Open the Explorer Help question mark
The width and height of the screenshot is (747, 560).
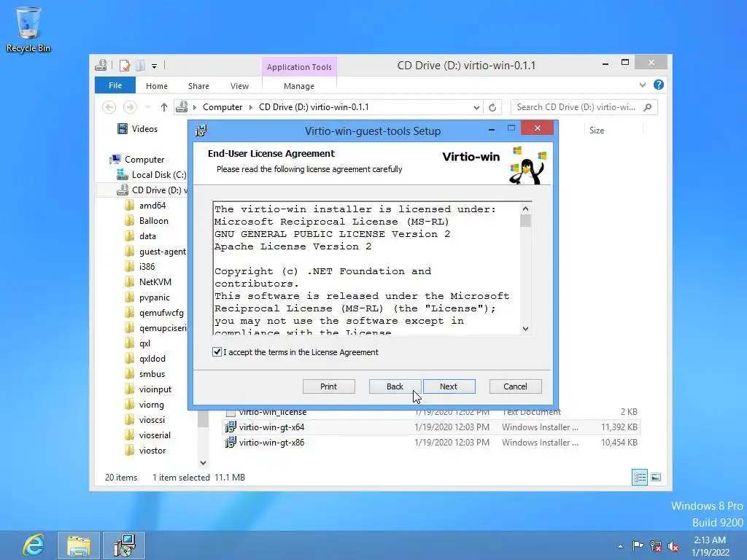[659, 85]
